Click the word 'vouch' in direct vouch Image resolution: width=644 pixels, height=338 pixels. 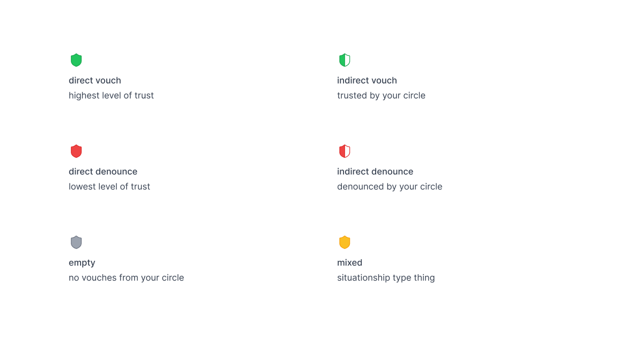click(x=108, y=80)
